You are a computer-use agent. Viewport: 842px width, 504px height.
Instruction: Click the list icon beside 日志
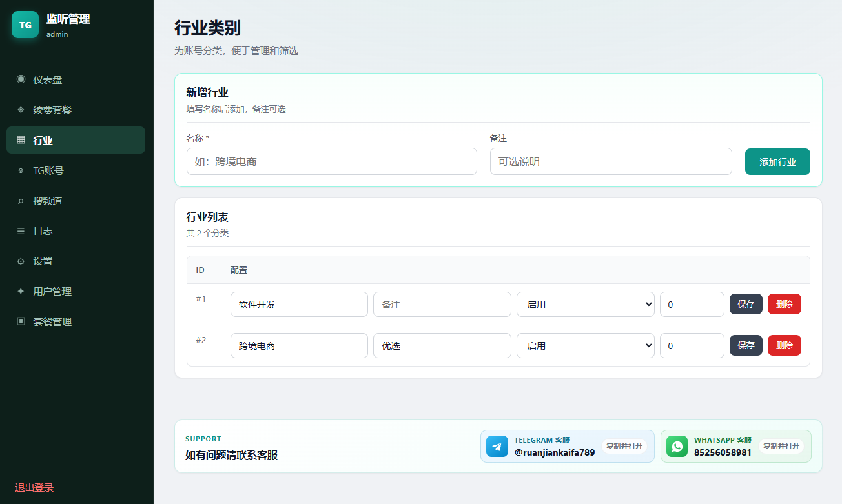point(21,231)
